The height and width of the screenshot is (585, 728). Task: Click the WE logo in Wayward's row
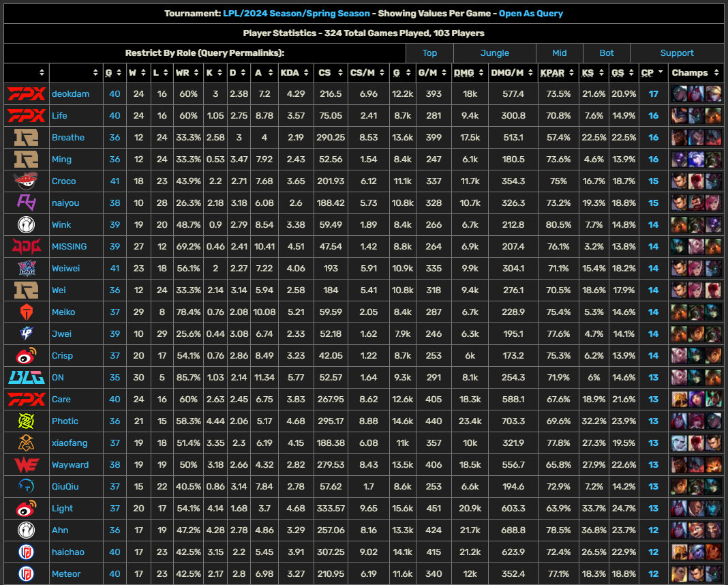pyautogui.click(x=26, y=464)
